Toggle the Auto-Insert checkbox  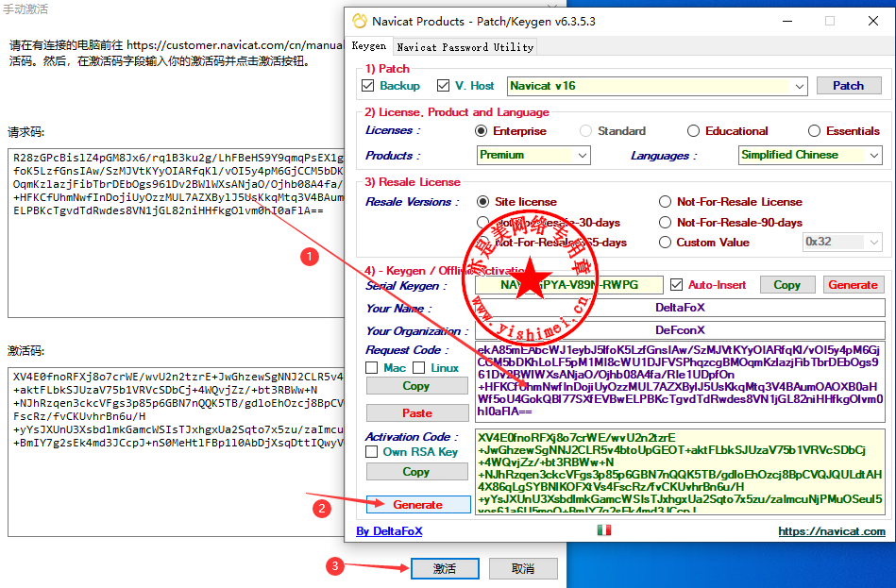[x=677, y=285]
